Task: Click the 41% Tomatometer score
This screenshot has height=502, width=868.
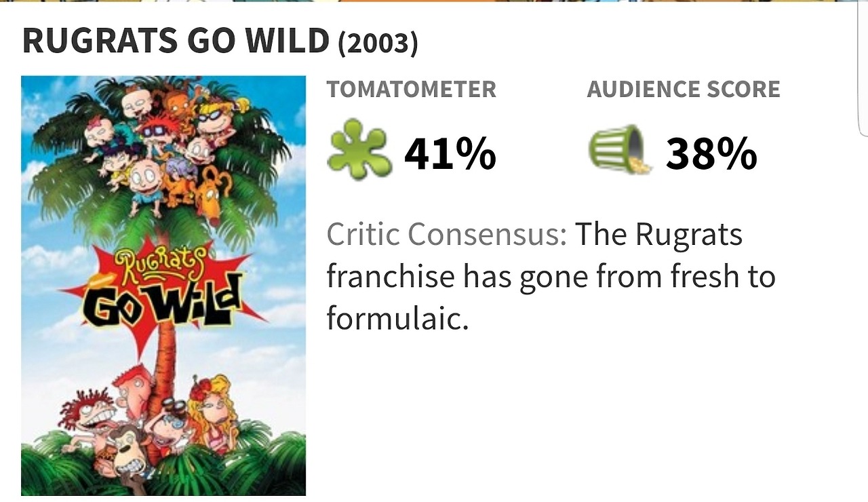Action: pyautogui.click(x=450, y=154)
